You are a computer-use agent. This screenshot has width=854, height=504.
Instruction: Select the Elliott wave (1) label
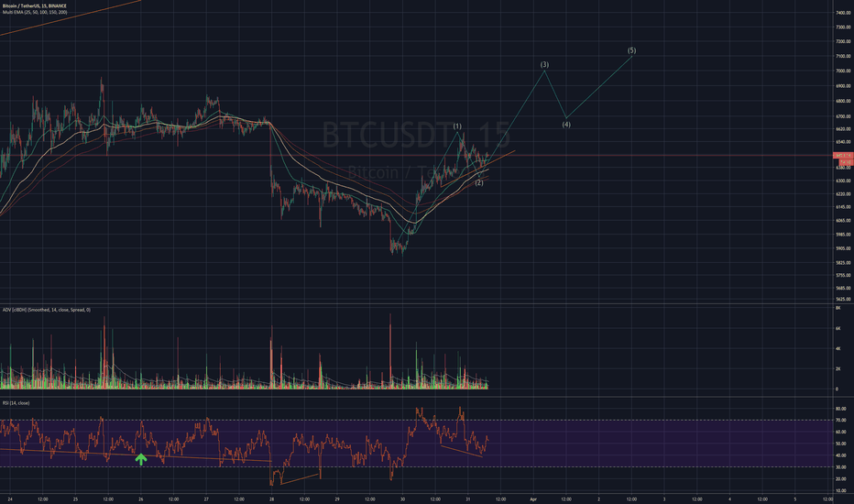pyautogui.click(x=457, y=126)
